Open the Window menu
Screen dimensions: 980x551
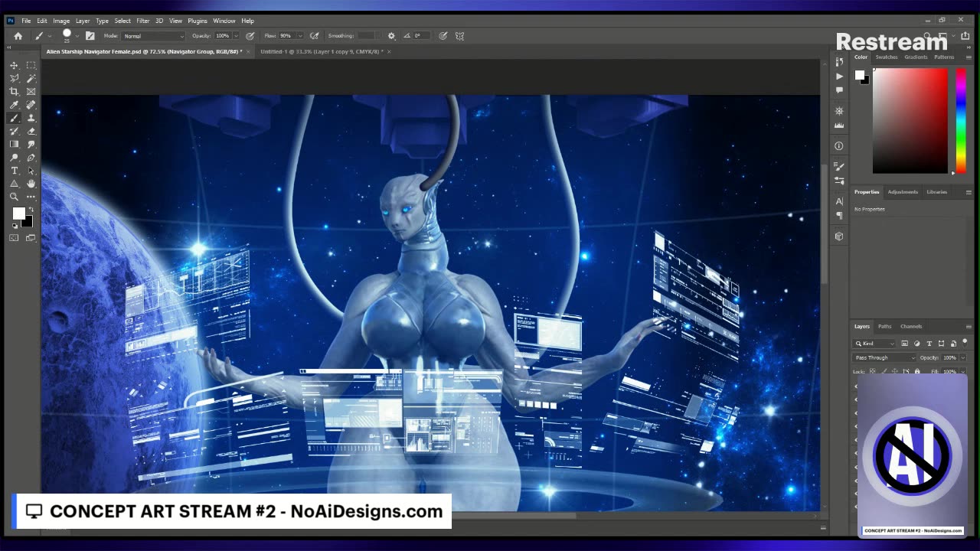224,21
